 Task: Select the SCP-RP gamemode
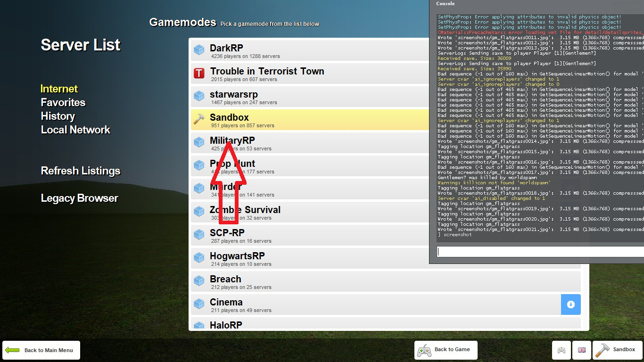tap(310, 235)
